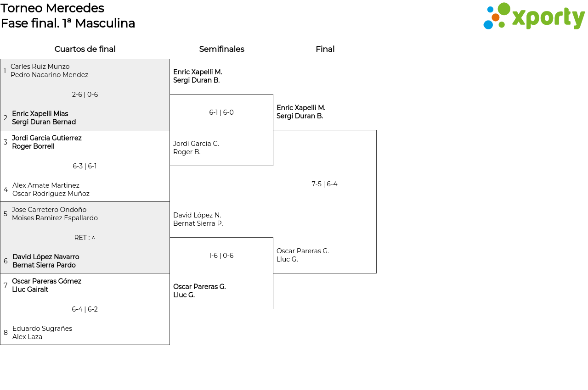
Task: Click the RET quarterfinal result
Action: point(85,238)
